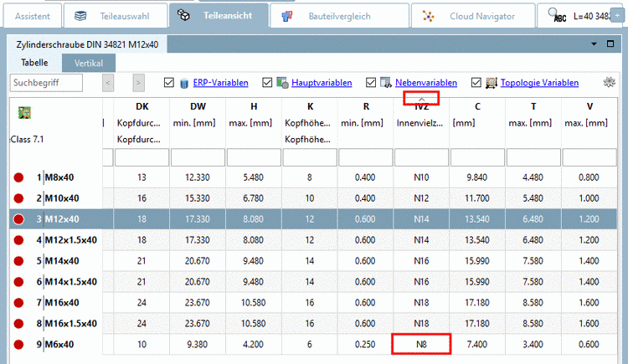628x364 pixels.
Task: Click the V column filter field
Action: click(x=589, y=157)
